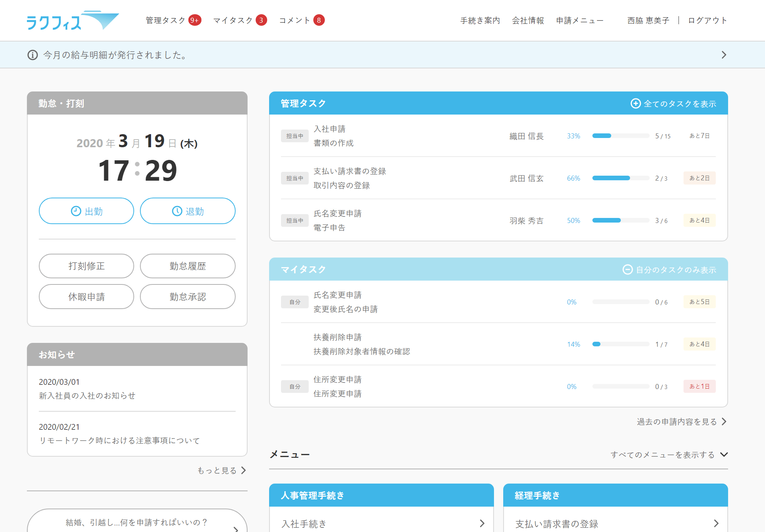Open 入社手続き menu row arrow

[482, 523]
